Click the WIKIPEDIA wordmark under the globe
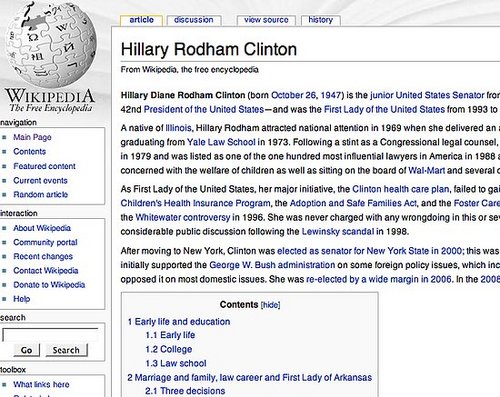The image size is (500, 397). pyautogui.click(x=50, y=96)
